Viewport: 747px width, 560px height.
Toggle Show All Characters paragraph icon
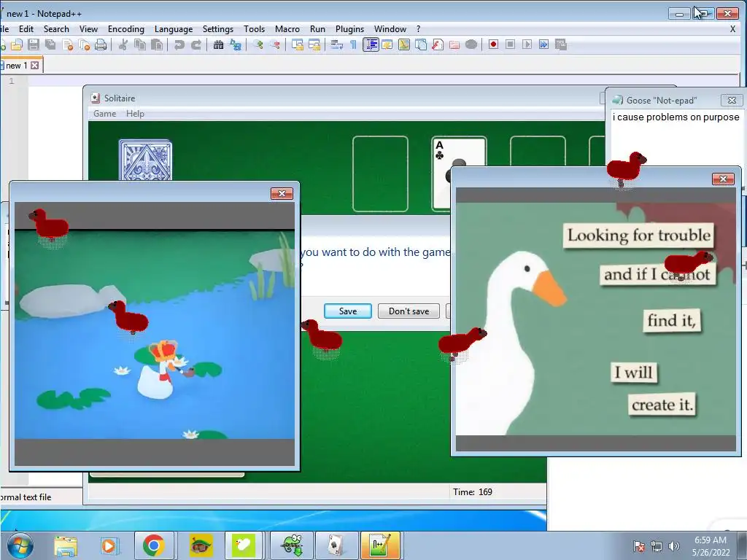coord(354,44)
